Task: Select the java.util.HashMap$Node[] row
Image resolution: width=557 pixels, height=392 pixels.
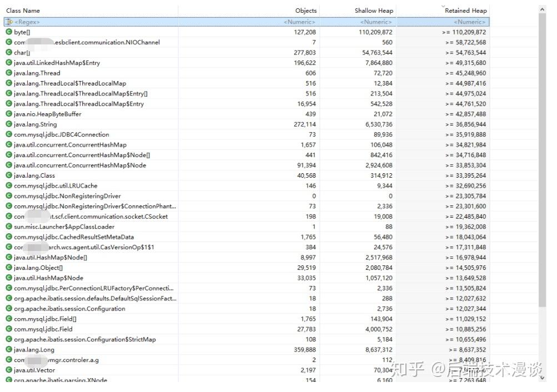Action: pyautogui.click(x=247, y=258)
